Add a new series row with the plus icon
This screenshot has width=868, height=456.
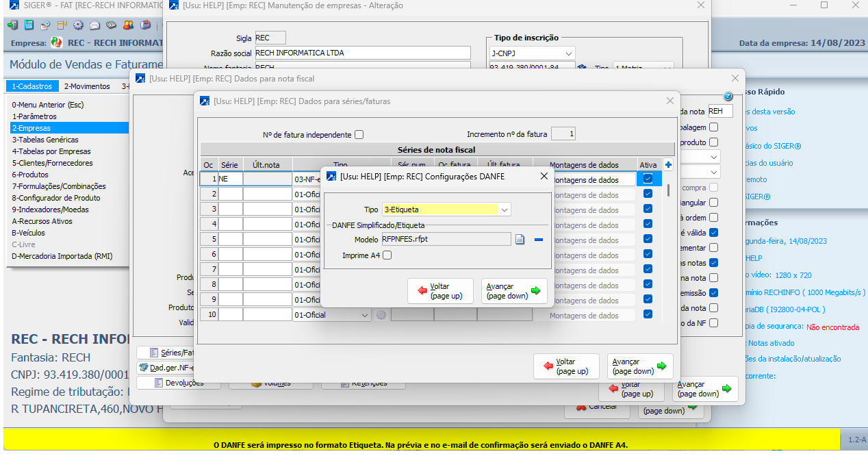[668, 164]
